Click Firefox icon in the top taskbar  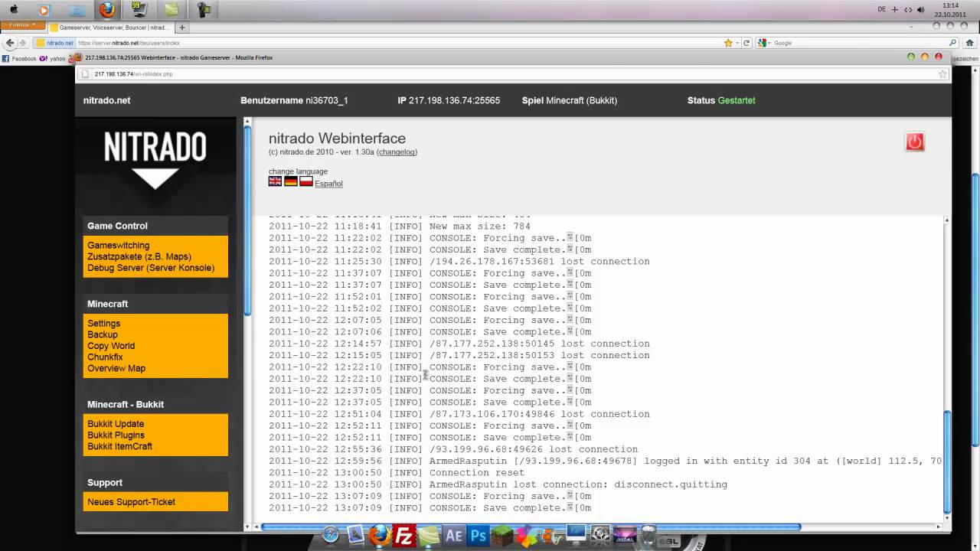tap(107, 10)
